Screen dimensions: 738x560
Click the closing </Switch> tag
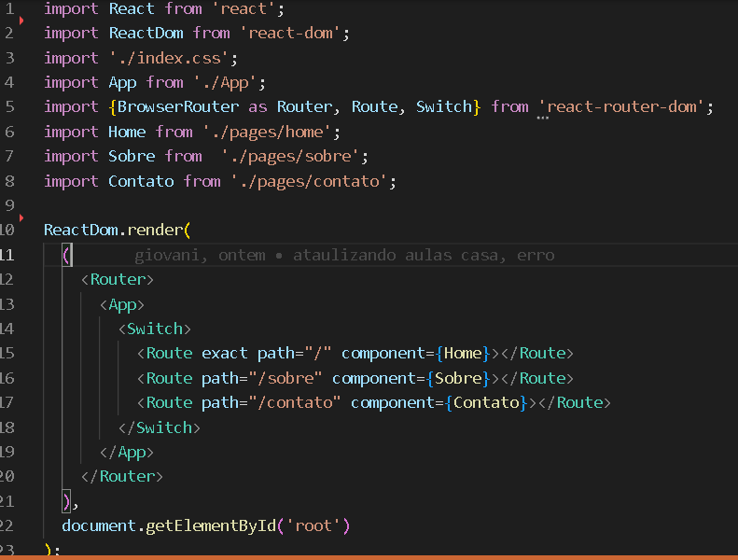(160, 427)
